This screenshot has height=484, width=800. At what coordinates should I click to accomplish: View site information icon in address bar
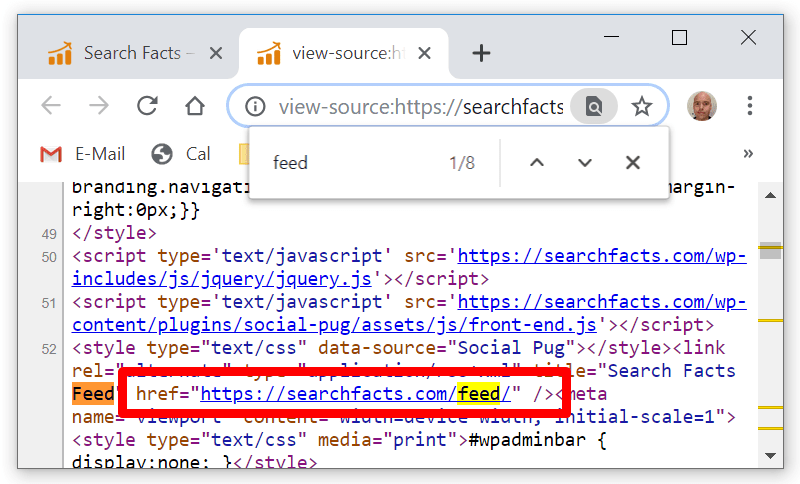[255, 107]
